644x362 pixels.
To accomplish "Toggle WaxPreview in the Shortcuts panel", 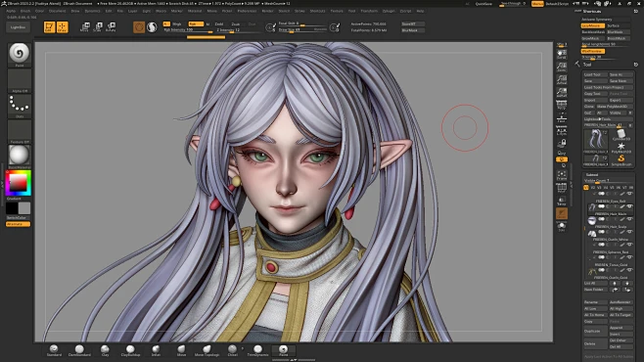I will tap(593, 51).
